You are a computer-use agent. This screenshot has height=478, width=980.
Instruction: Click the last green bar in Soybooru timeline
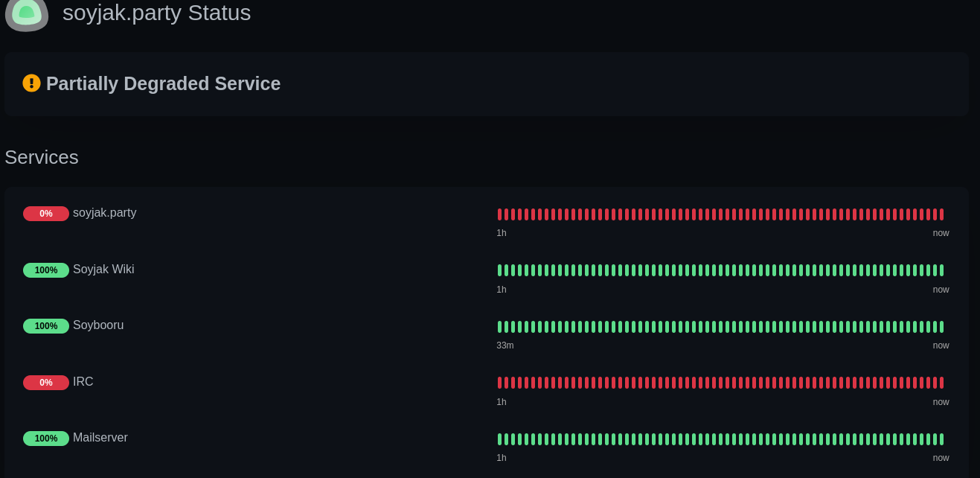coord(941,327)
